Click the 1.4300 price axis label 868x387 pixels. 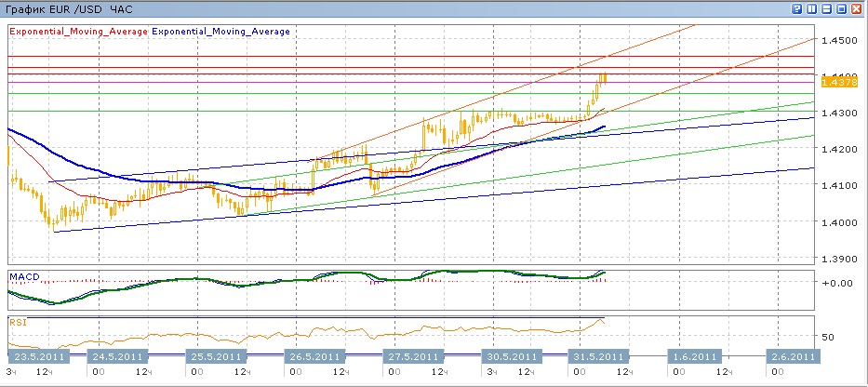(840, 113)
